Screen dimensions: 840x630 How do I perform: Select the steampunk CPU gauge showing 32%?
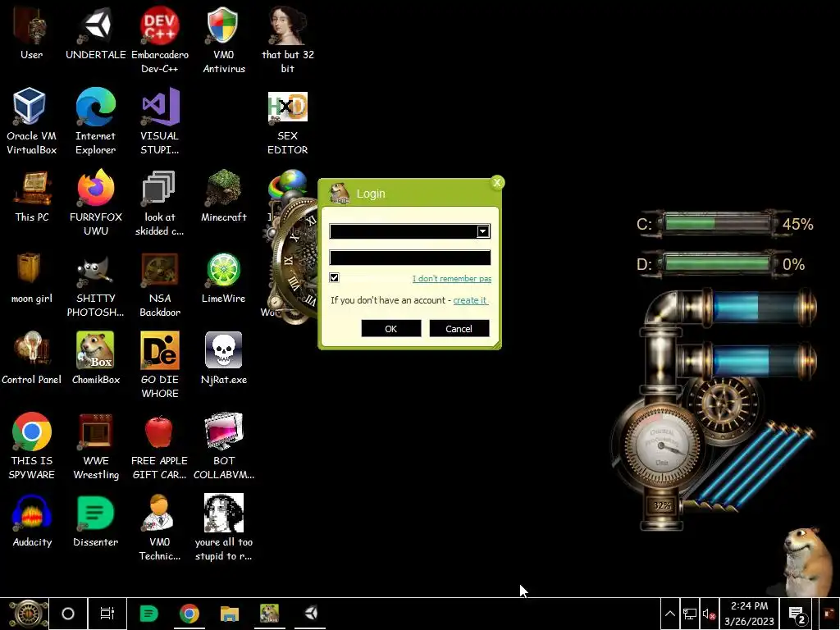(x=662, y=446)
